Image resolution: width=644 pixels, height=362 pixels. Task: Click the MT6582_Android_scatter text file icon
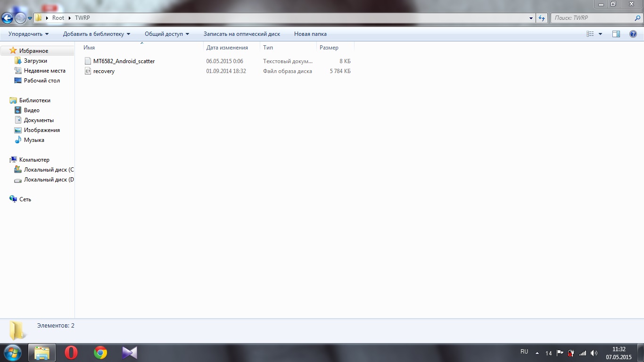point(88,61)
